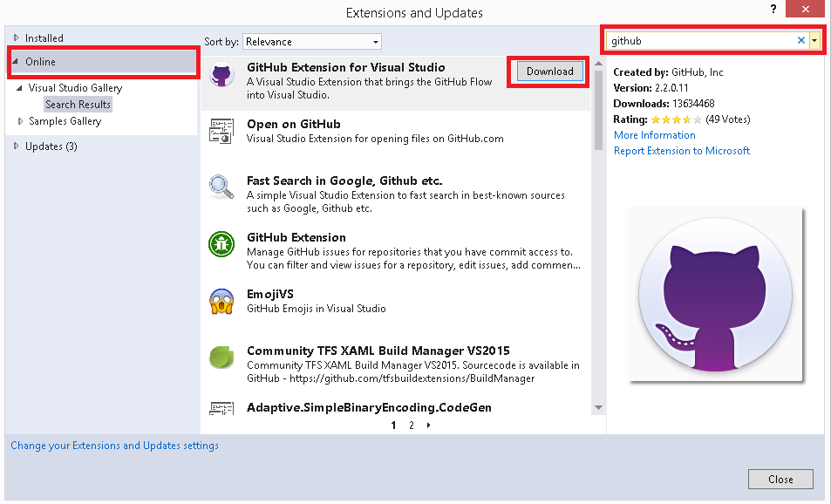Clear the github search text with X
This screenshot has width=831, height=504.
coord(801,40)
